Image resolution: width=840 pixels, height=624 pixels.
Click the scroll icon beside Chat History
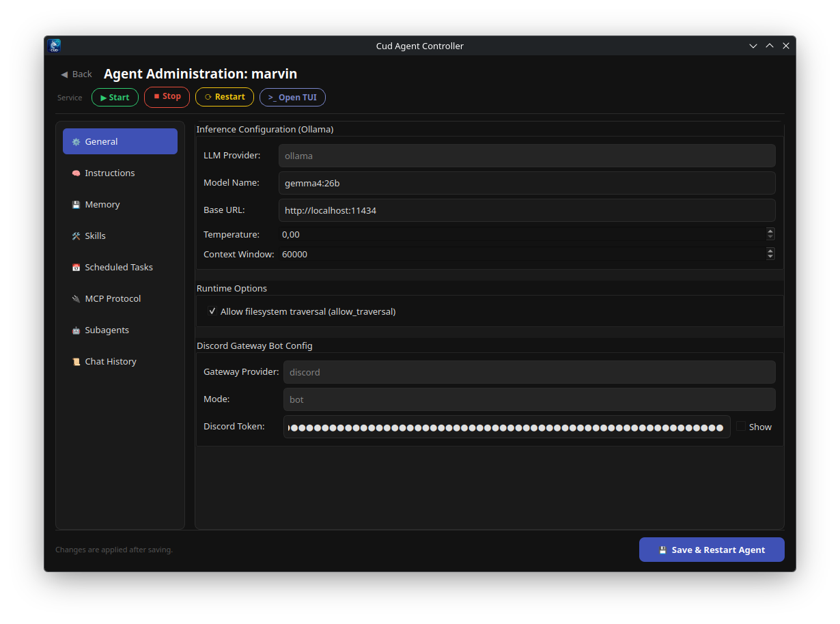tap(76, 362)
